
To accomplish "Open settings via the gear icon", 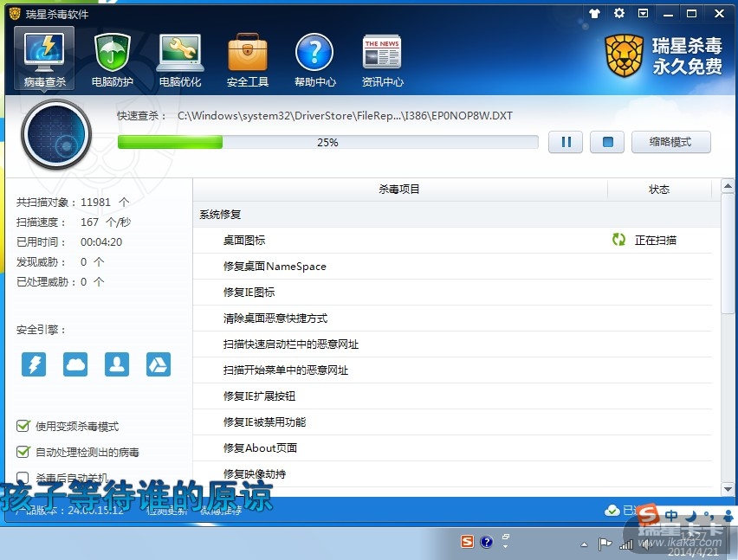I will click(x=619, y=13).
